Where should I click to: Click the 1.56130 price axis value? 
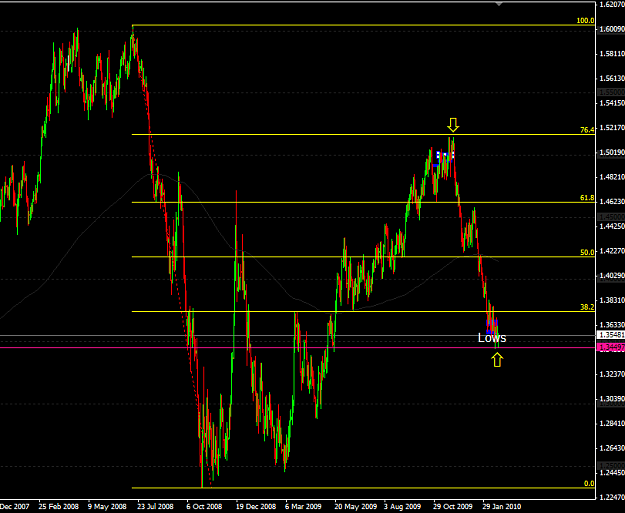coord(612,79)
